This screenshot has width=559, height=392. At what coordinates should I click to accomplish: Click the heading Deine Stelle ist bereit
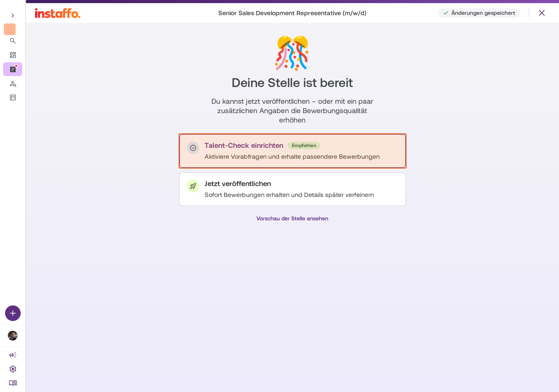[x=293, y=83]
